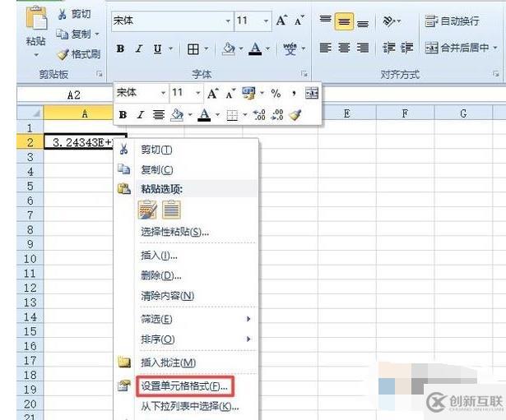Choose Copy 复制(C) from context menu
Screen dimensions: 506x420
[186, 170]
